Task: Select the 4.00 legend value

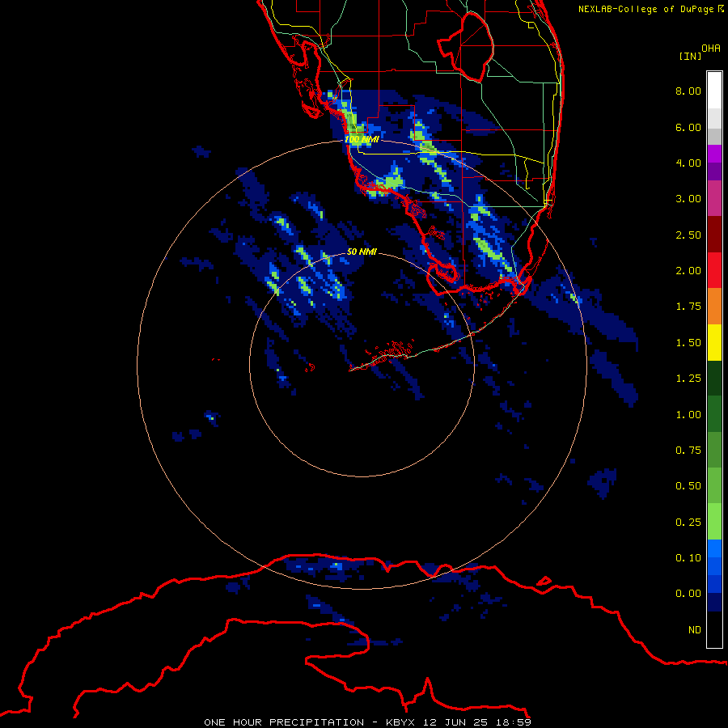Action: pos(688,163)
